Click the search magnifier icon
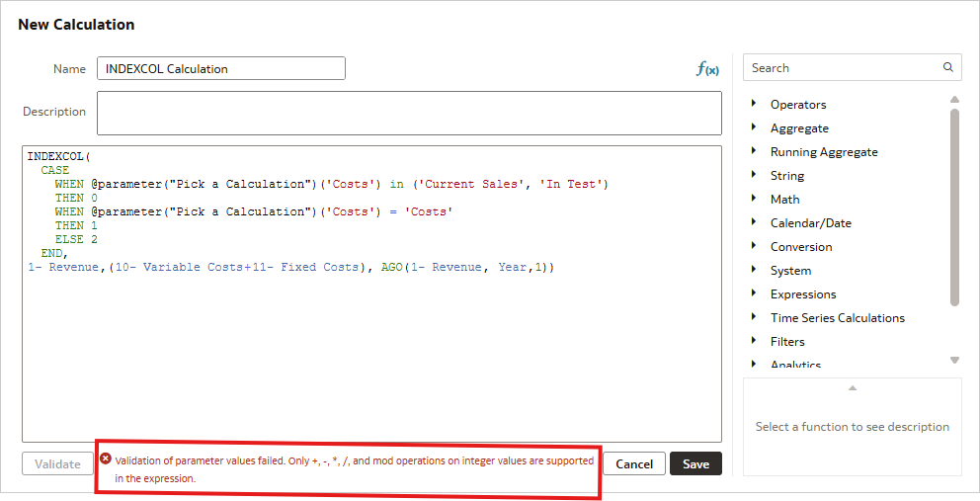980x501 pixels. (x=948, y=67)
